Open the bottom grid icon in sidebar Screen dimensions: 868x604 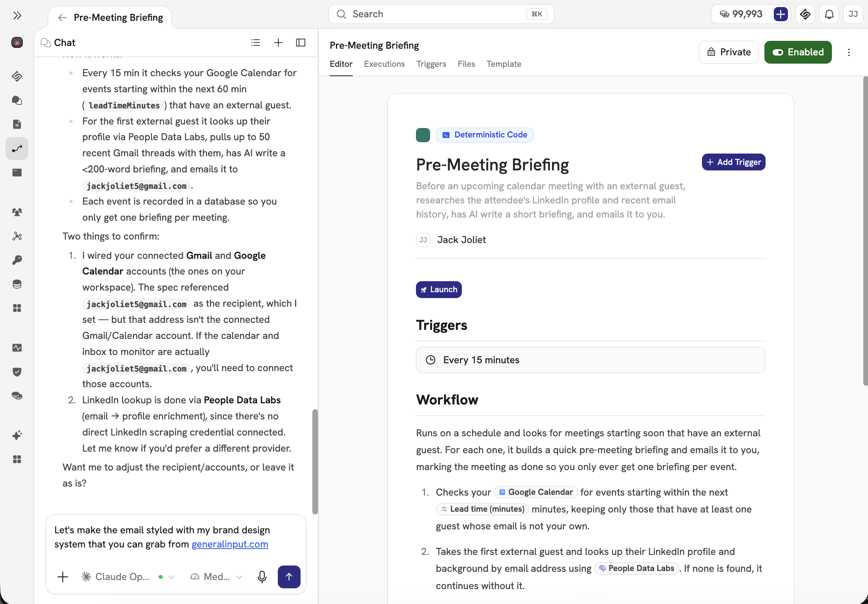[17, 459]
